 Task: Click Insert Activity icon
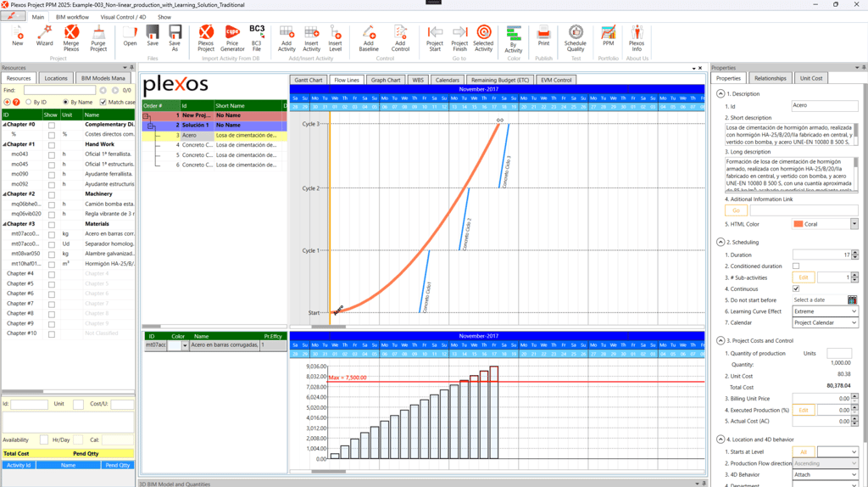(311, 38)
